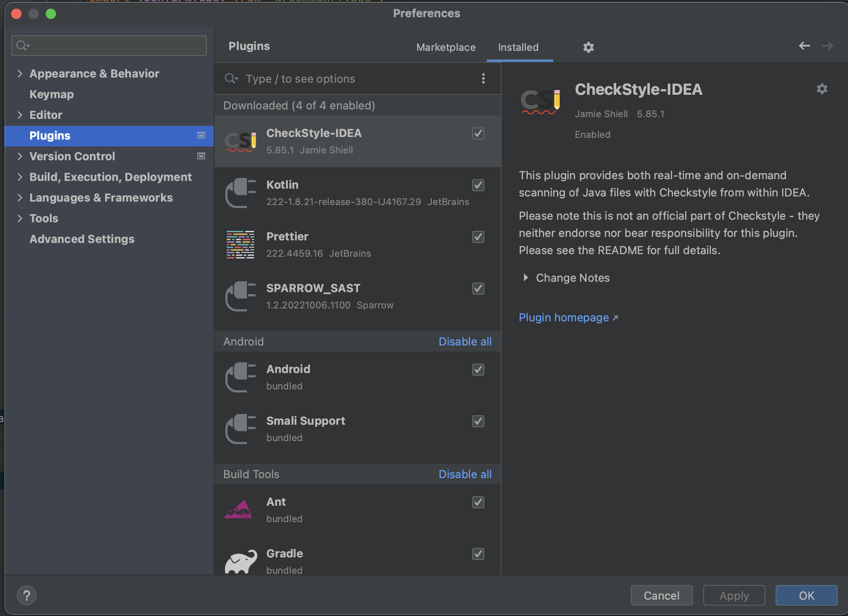848x616 pixels.
Task: Switch to the Installed tab
Action: click(x=518, y=47)
